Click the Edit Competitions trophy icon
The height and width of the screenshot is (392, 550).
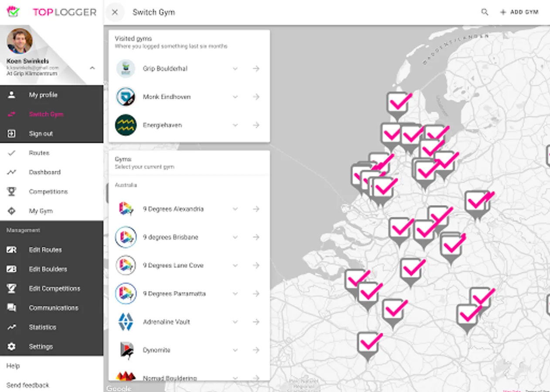point(12,288)
